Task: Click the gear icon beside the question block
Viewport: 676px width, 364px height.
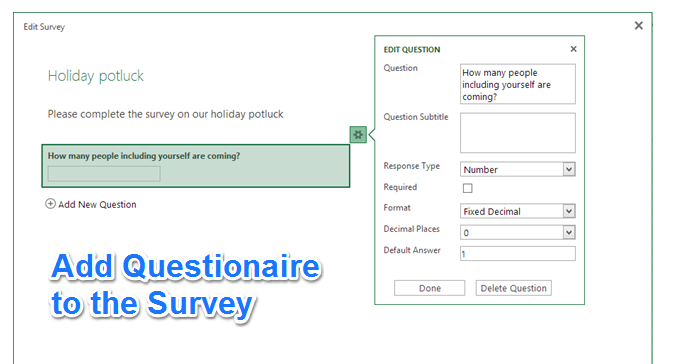Action: click(x=358, y=135)
